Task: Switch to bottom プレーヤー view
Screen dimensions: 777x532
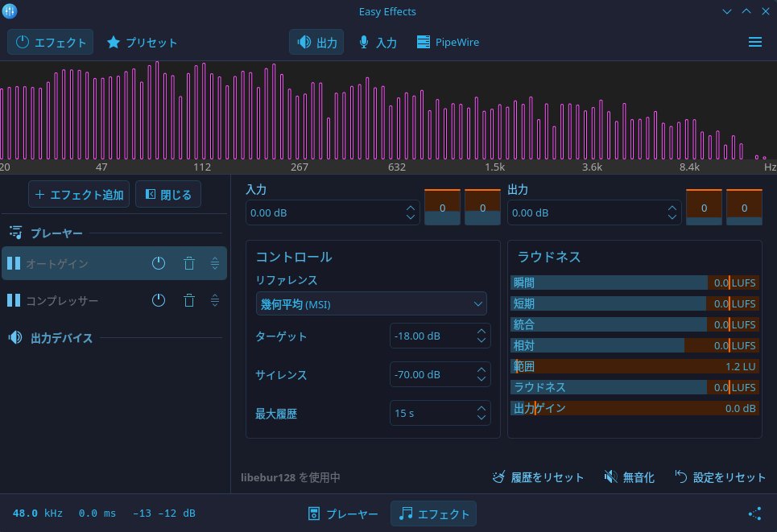Action: [342, 513]
